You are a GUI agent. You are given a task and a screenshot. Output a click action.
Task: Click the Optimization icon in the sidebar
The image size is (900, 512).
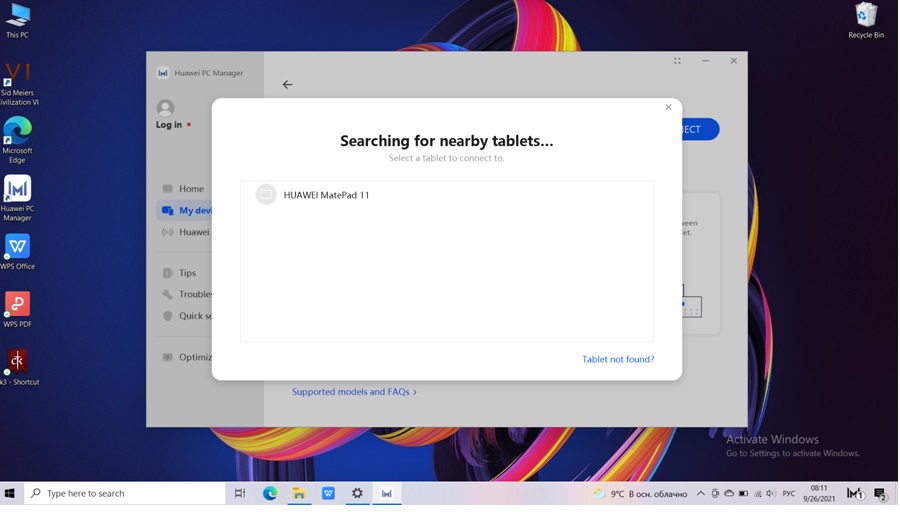pyautogui.click(x=167, y=357)
